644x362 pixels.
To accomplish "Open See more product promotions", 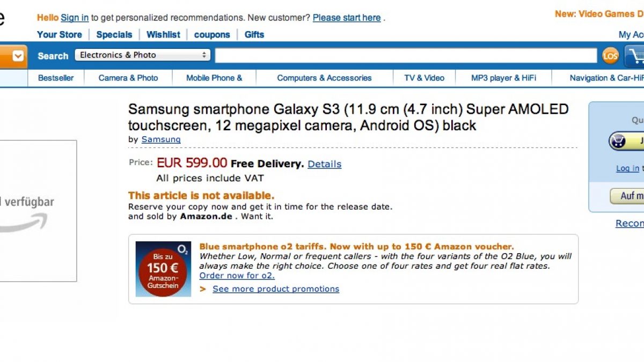I will pos(276,289).
